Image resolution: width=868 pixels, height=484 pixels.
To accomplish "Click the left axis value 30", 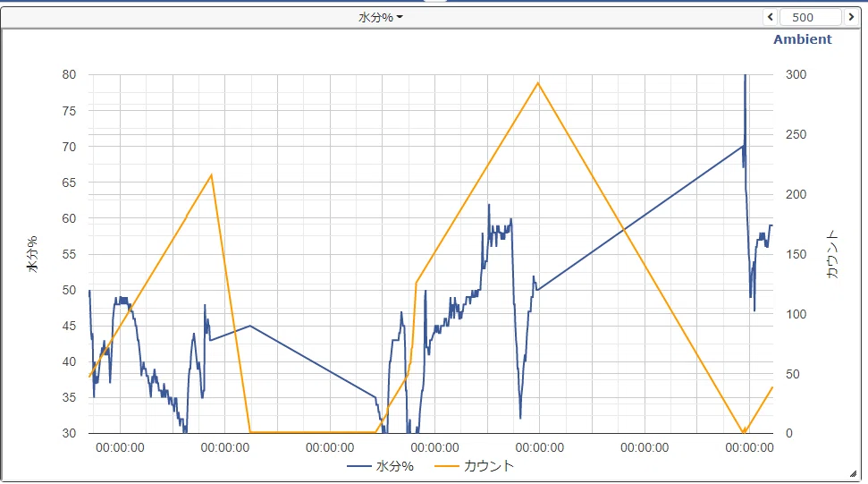I will pyautogui.click(x=69, y=433).
